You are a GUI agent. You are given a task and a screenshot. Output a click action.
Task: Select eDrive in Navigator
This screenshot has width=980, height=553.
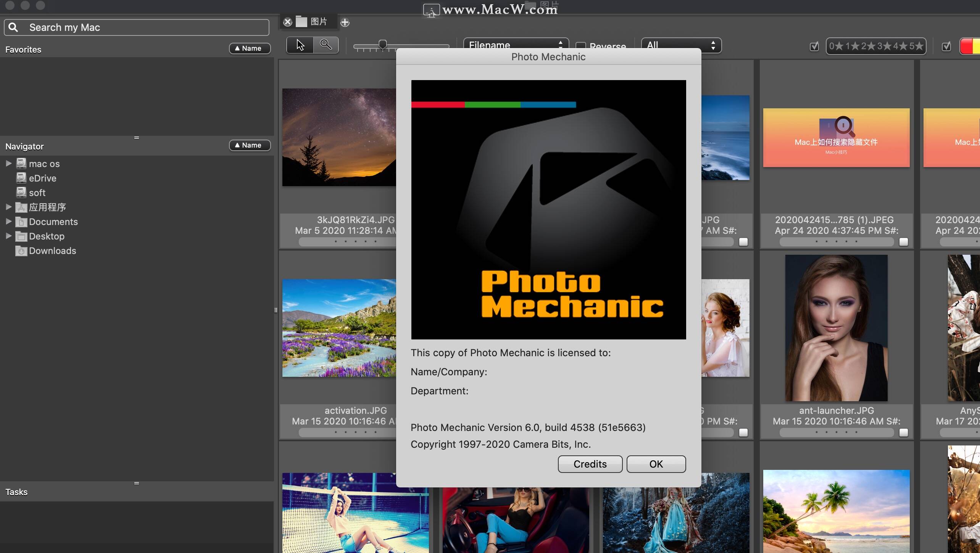click(x=42, y=178)
